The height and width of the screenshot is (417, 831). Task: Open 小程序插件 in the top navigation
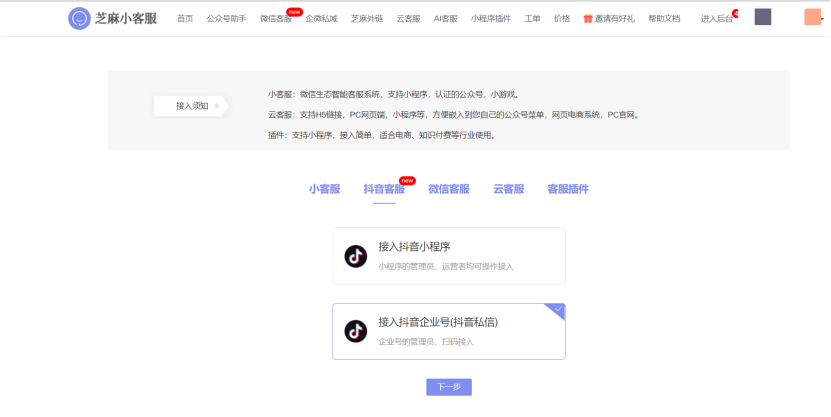(491, 19)
